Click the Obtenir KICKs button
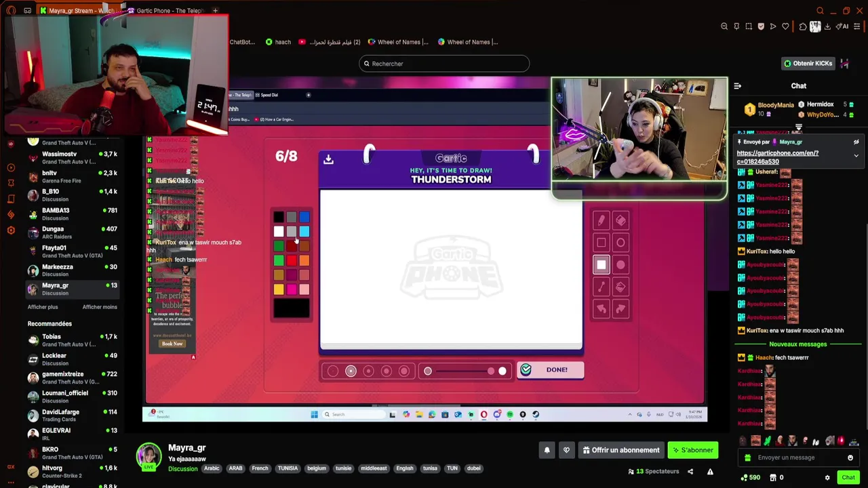Screen dimensions: 868x488 (x=808, y=64)
